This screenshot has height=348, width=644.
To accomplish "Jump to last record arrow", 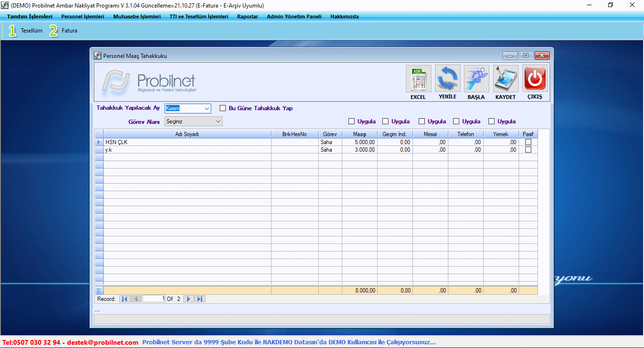I will [x=200, y=299].
